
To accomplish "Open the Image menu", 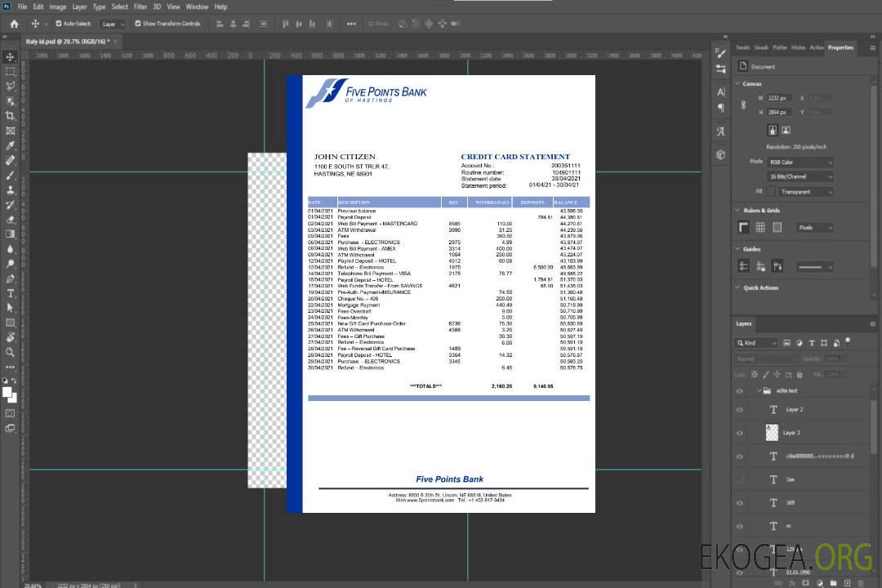I will click(x=58, y=7).
